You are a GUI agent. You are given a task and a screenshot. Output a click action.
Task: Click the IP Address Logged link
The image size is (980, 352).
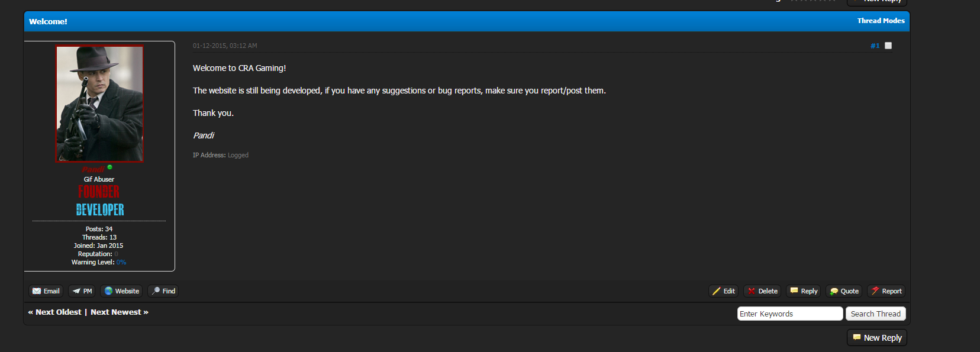(x=238, y=155)
